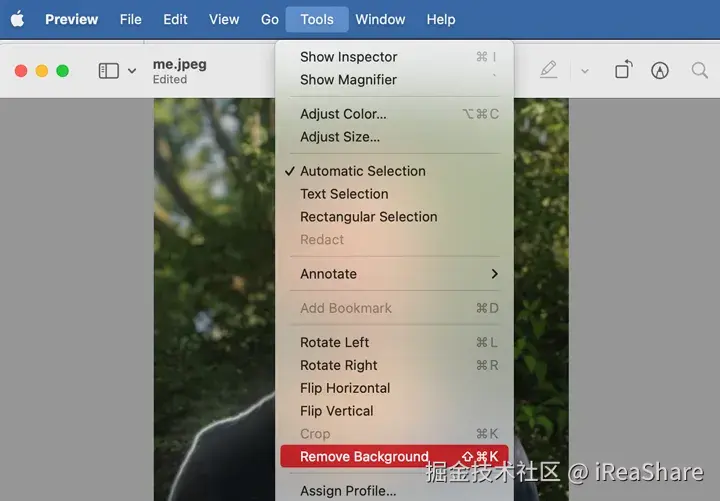Show the Markup toolbar icon

click(x=660, y=70)
